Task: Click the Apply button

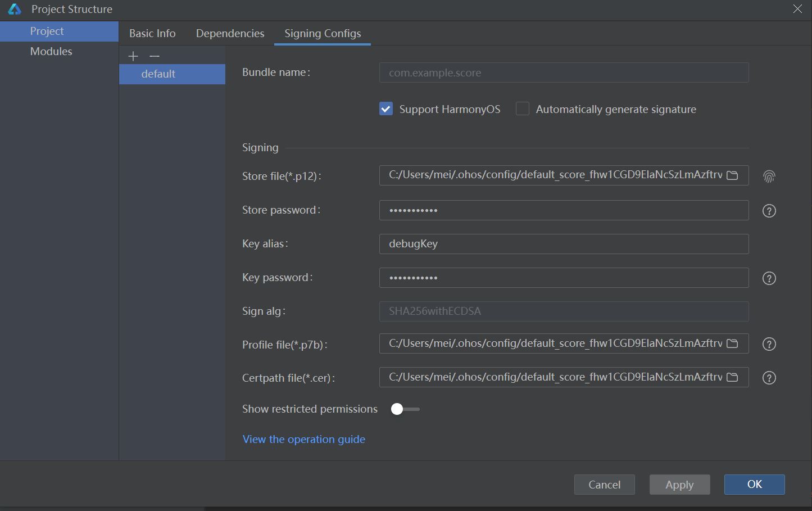Action: tap(680, 485)
